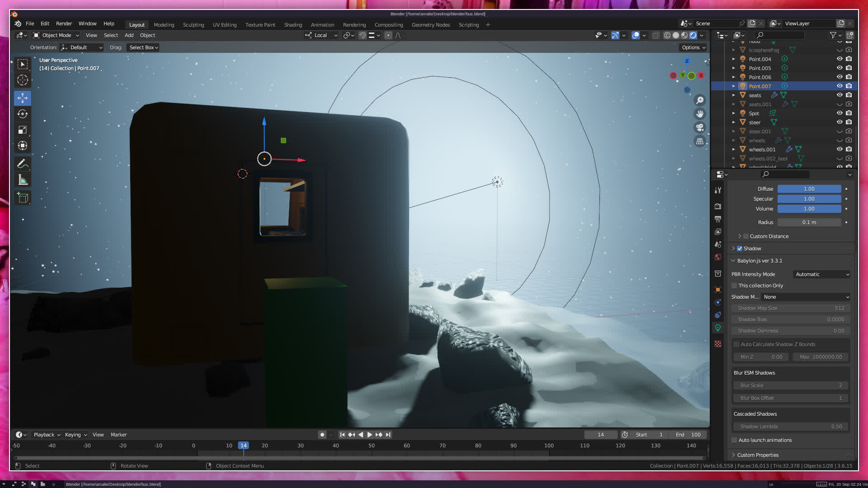
Task: Toggle camera view icon in viewport
Action: click(x=700, y=127)
